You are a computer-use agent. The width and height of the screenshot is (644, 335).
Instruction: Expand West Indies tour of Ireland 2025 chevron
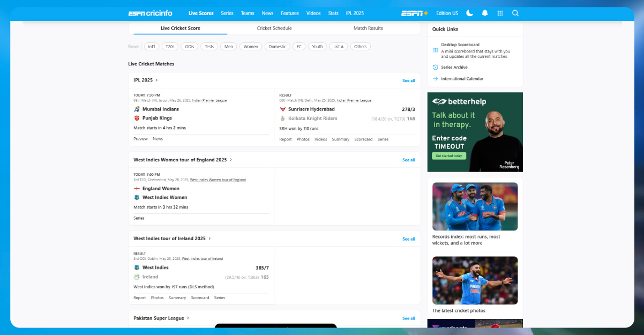pos(209,238)
